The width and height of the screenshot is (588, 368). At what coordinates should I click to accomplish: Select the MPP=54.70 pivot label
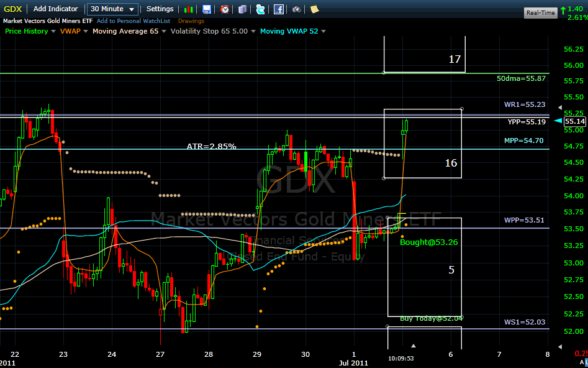pos(524,141)
